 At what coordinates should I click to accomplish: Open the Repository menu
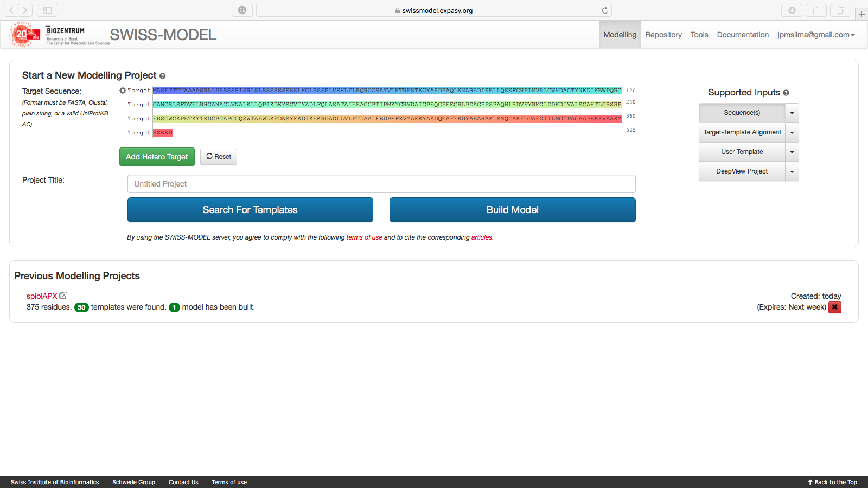pos(663,35)
